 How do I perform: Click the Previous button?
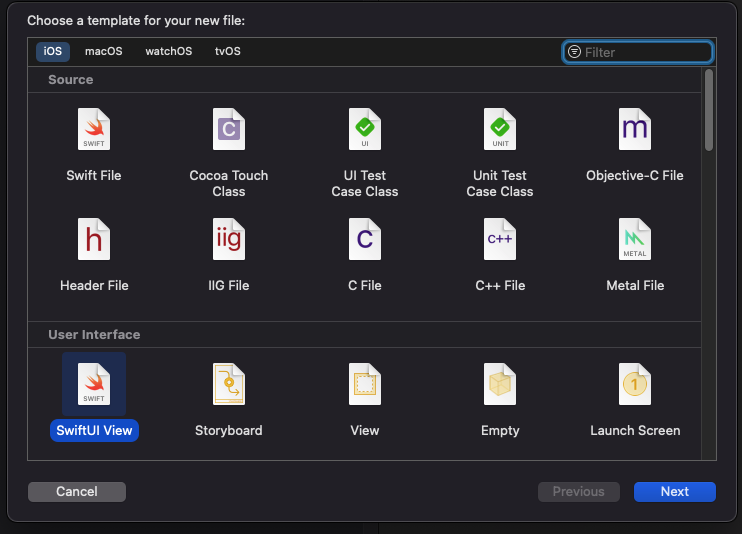(578, 491)
